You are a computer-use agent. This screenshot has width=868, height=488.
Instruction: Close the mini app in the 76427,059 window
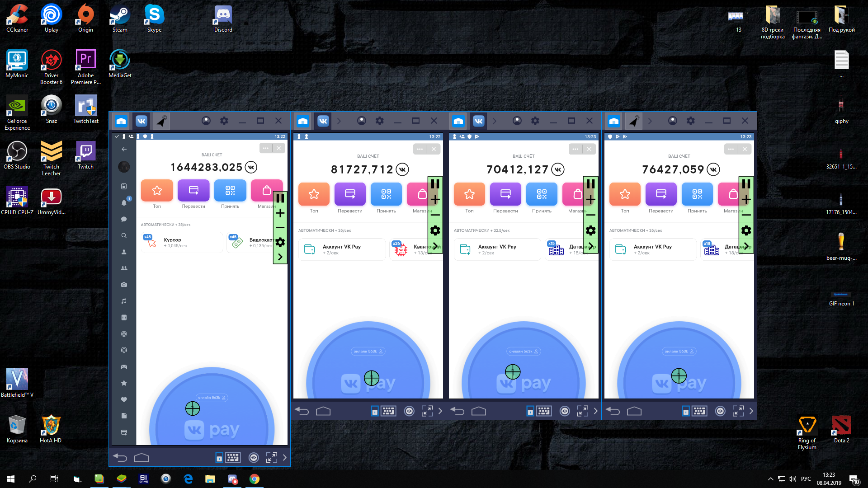click(x=745, y=149)
